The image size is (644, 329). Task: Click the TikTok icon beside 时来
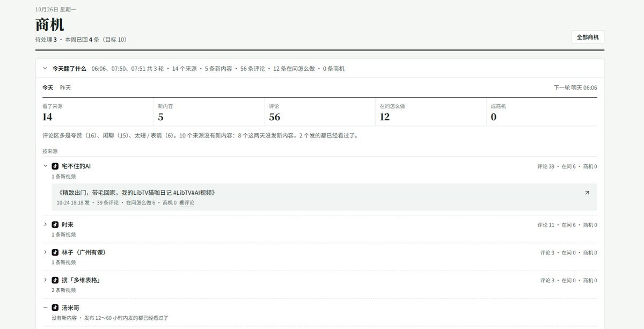coord(55,224)
